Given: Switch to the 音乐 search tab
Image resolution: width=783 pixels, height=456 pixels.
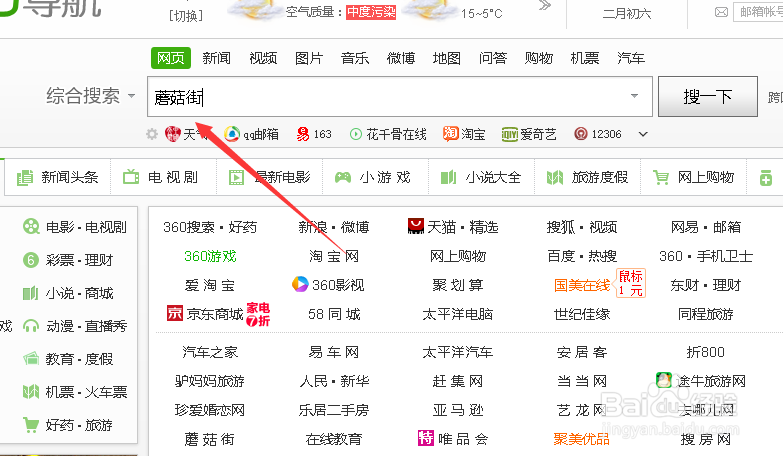Looking at the screenshot, I should tap(355, 58).
